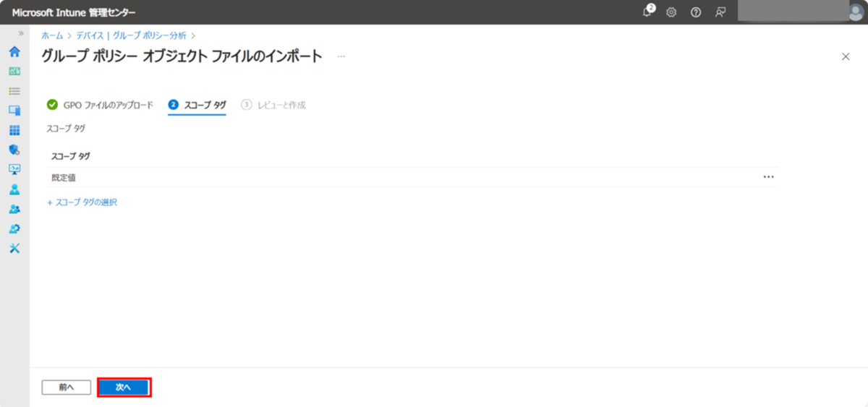
Task: Open help question mark icon
Action: 696,12
